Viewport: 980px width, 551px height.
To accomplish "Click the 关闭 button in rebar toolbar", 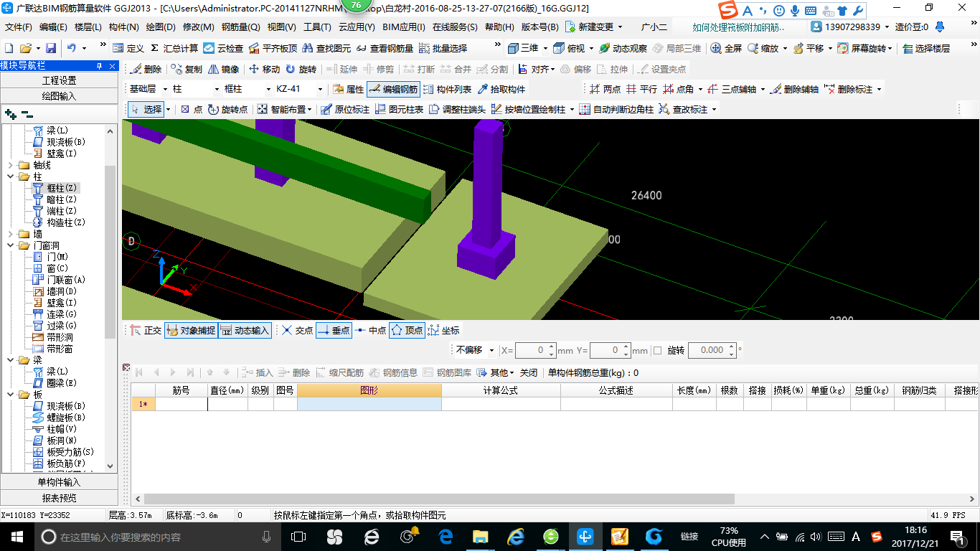I will pos(529,372).
